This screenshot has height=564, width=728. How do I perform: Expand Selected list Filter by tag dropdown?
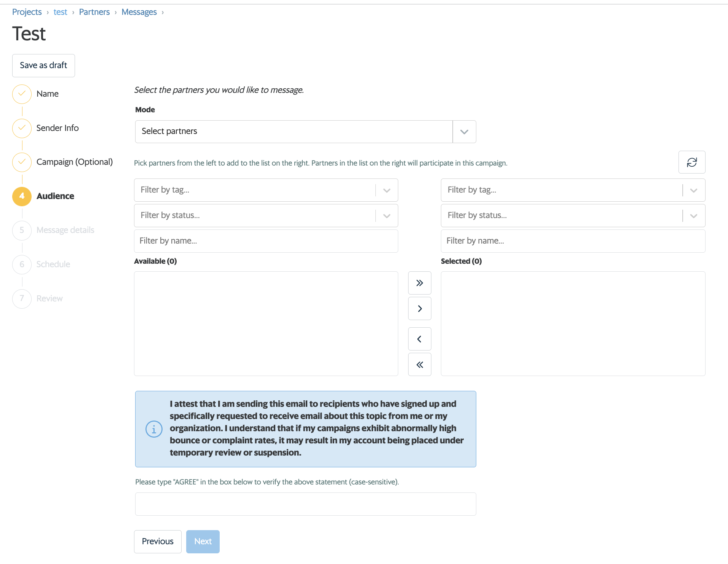694,190
